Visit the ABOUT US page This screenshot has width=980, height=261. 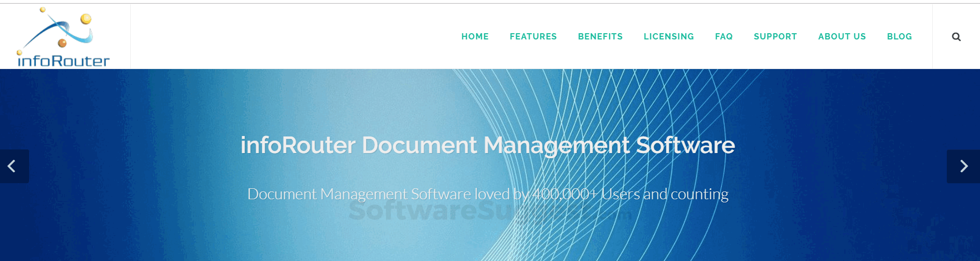point(841,37)
